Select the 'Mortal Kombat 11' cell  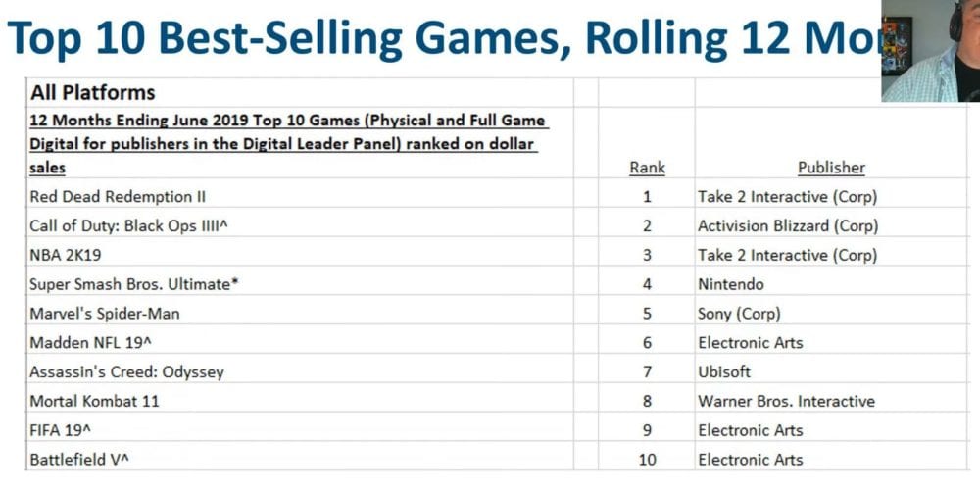tap(94, 401)
